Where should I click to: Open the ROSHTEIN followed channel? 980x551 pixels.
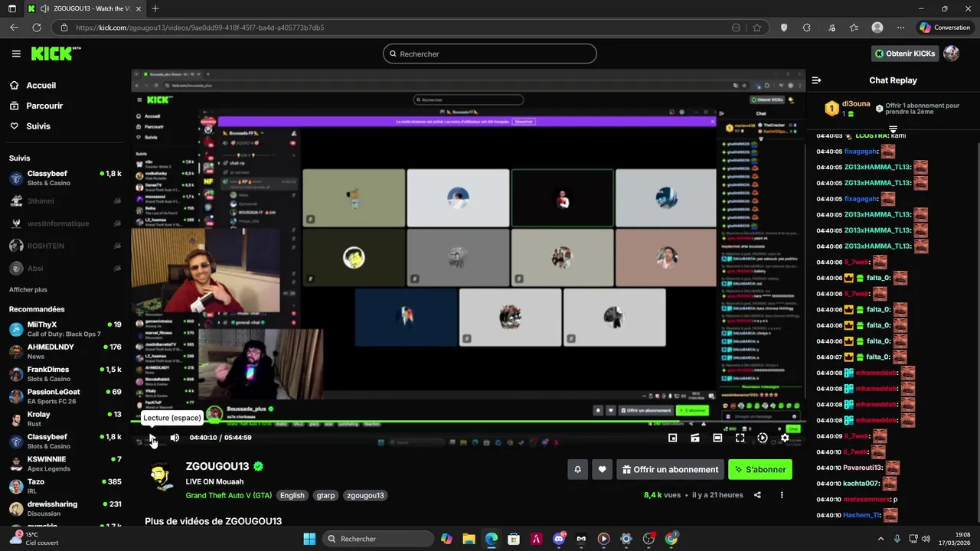pos(65,246)
